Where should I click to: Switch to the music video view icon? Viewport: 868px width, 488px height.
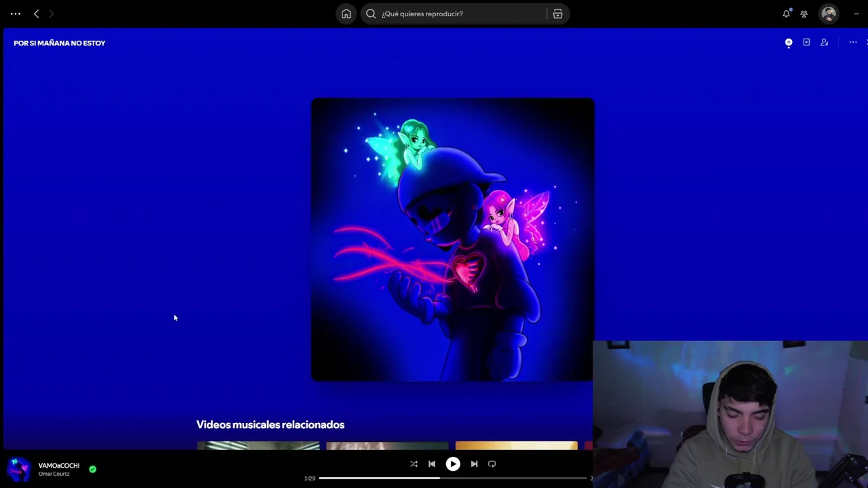point(806,43)
